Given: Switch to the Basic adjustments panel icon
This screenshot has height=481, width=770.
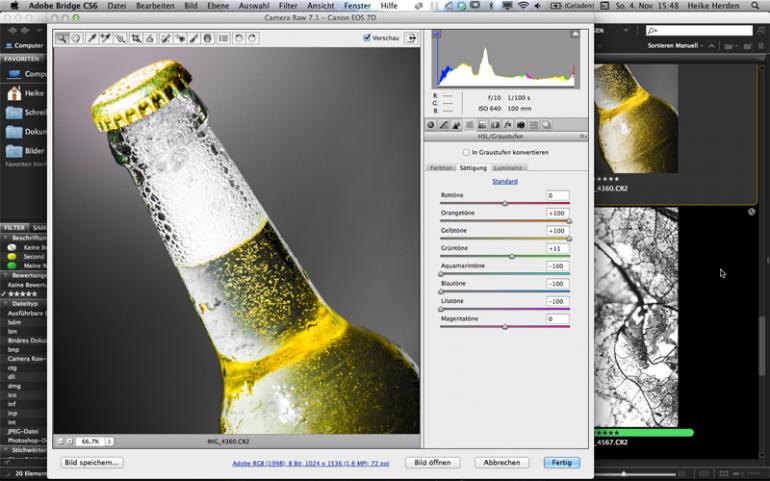Looking at the screenshot, I should click(431, 125).
